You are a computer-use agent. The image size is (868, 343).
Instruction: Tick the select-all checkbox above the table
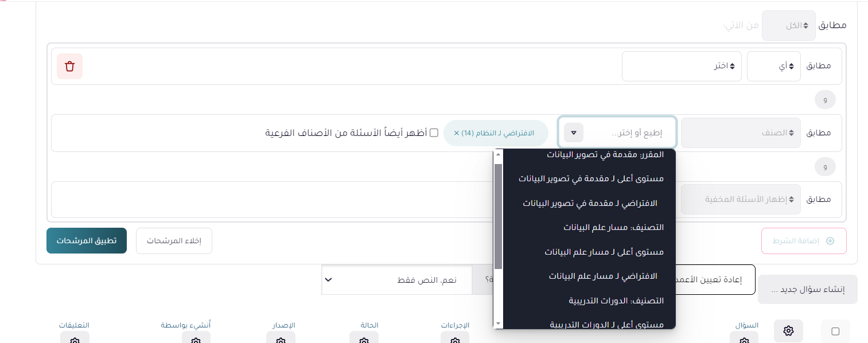[x=836, y=331]
